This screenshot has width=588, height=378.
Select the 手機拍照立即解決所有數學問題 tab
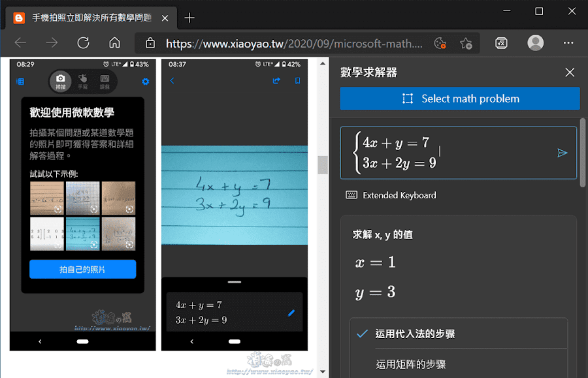coord(91,18)
